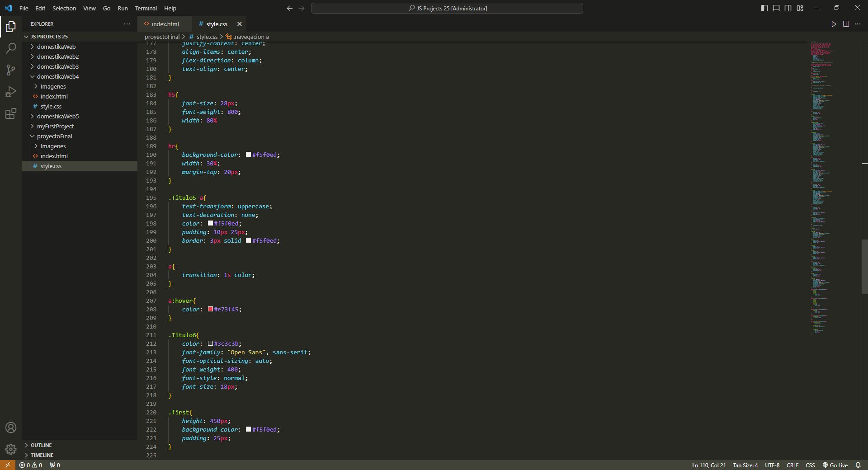
Task: Expand the OUTLINE section
Action: point(80,445)
